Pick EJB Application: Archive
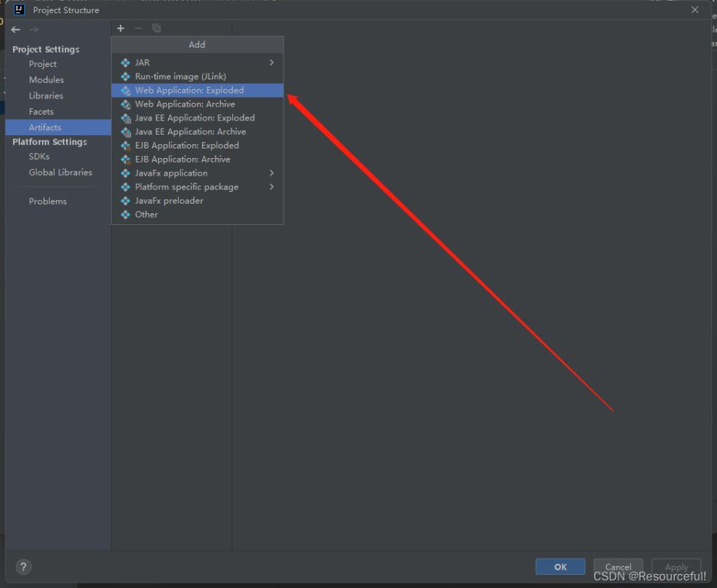 click(x=198, y=159)
